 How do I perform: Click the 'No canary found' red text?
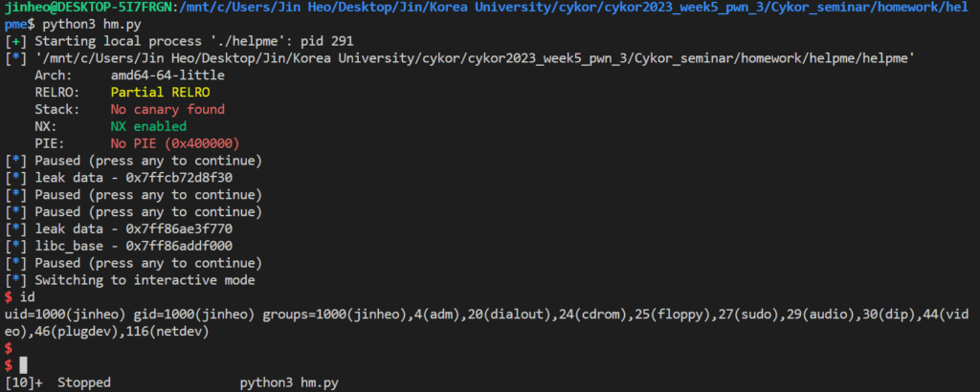[167, 110]
